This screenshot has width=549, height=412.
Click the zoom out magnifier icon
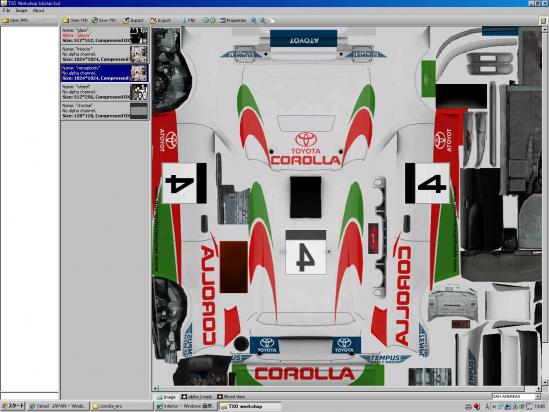(x=262, y=21)
